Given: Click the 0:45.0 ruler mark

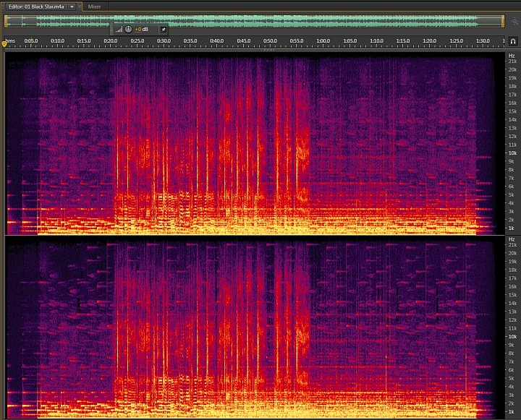Looking at the screenshot, I should pos(244,40).
